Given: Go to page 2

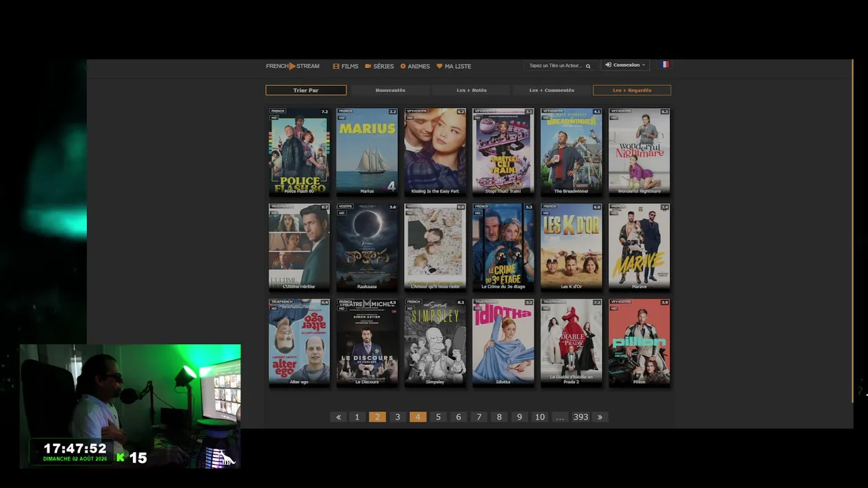Looking at the screenshot, I should 377,417.
